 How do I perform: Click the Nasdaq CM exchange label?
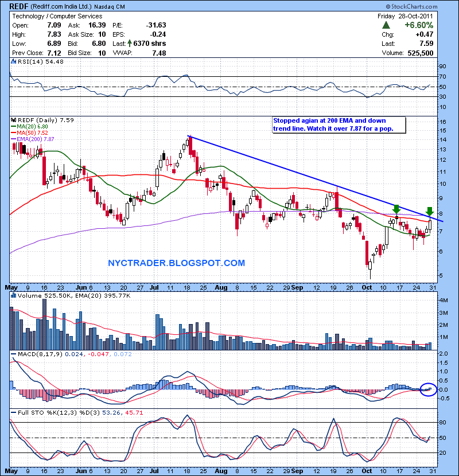[110, 7]
